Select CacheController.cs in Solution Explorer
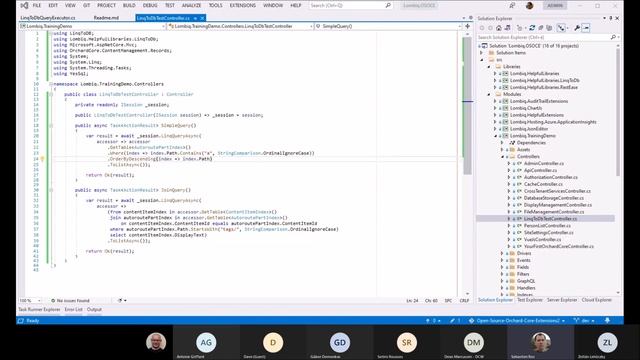This screenshot has width=640, height=360. pyautogui.click(x=543, y=184)
